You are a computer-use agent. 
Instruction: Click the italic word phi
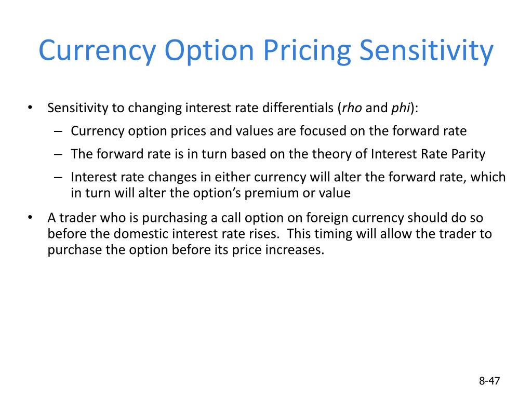401,108
